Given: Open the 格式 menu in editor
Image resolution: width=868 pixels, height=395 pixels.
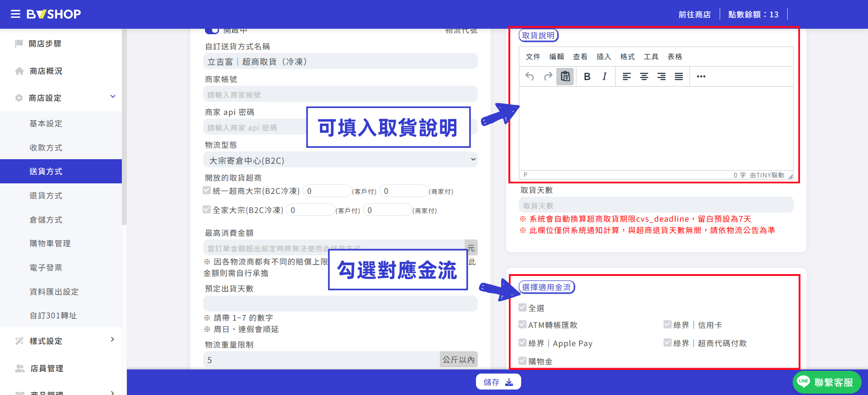Looking at the screenshot, I should click(627, 57).
